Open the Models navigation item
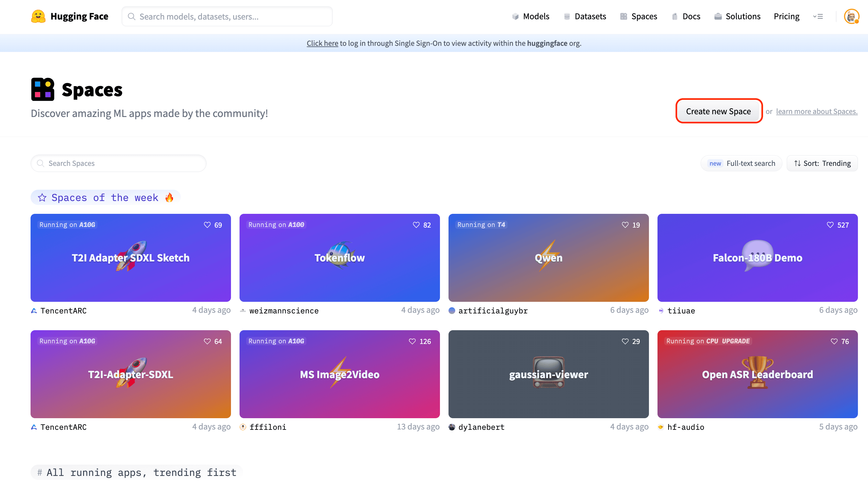This screenshot has height=486, width=868. [530, 16]
